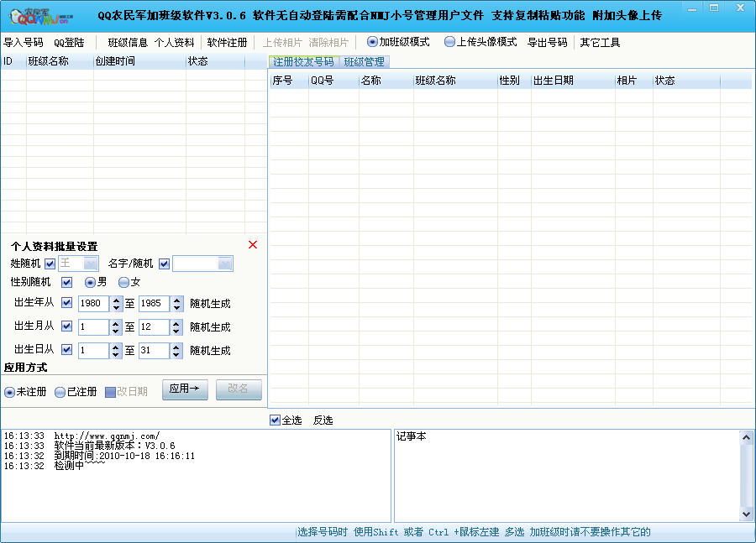Click log line http://www.qqnmj.com/

point(107,436)
